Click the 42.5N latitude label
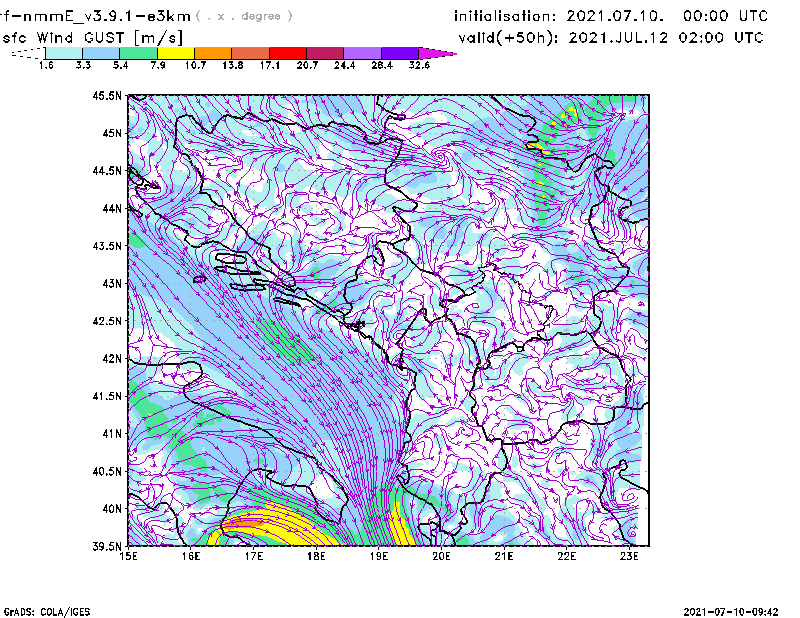Screen dimensions: 800x618 107,321
